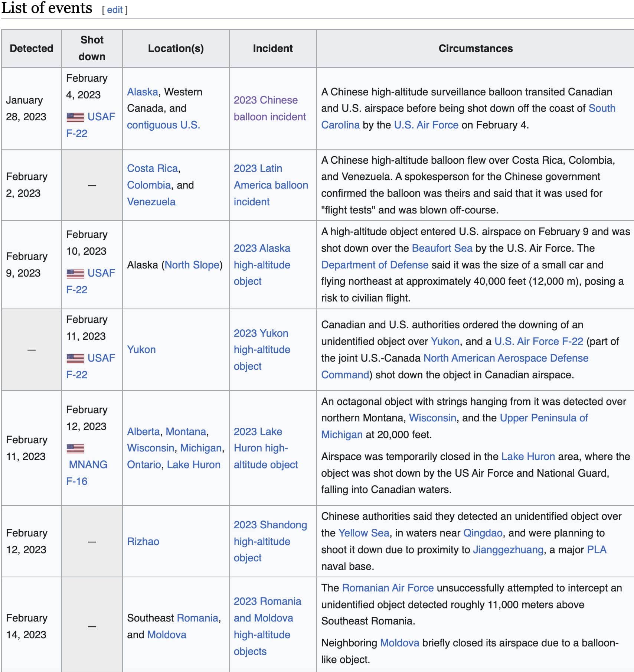This screenshot has height=672, width=634.
Task: Click the North Slope link
Action: coord(192,265)
